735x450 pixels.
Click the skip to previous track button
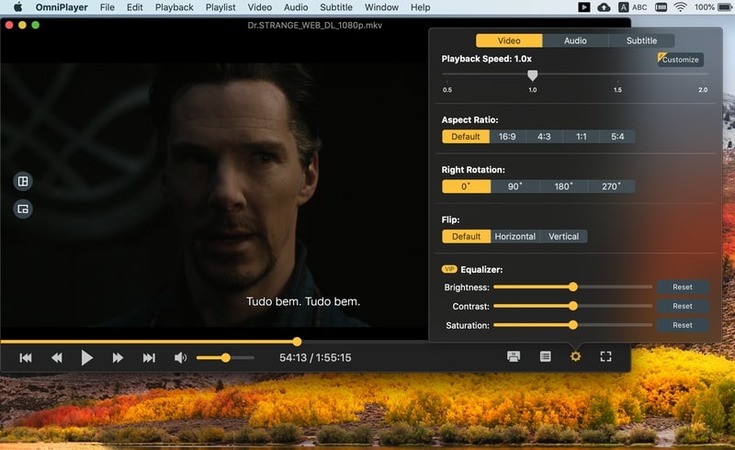(x=26, y=358)
